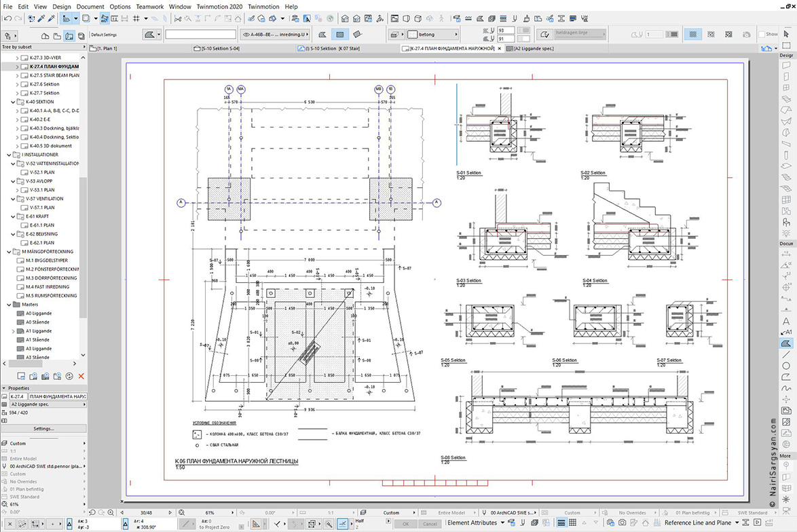Open the Teamwork menu
Image resolution: width=797 pixels, height=532 pixels.
[149, 7]
